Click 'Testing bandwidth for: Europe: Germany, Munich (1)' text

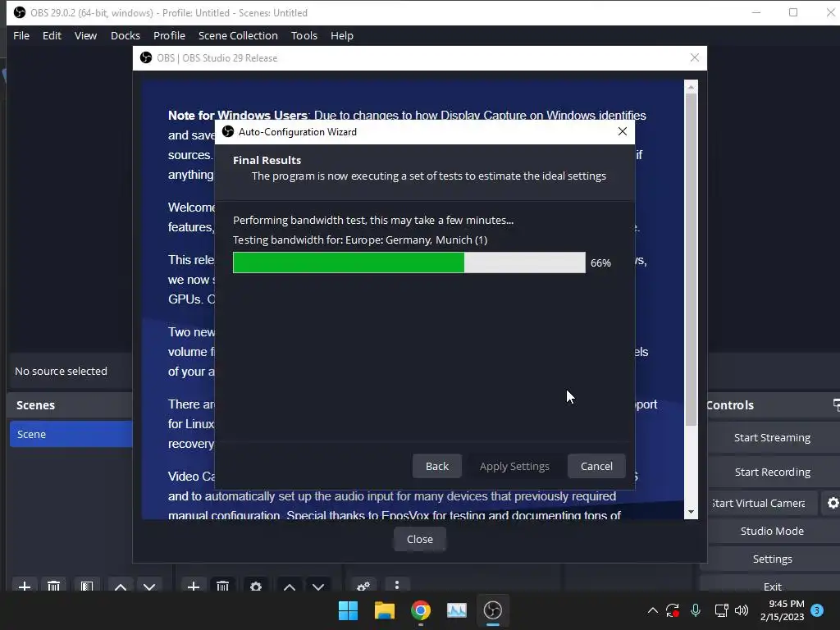coord(360,240)
